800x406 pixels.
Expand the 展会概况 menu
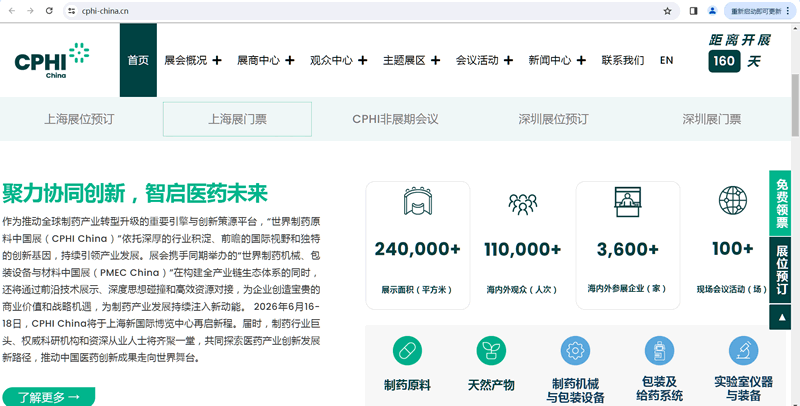193,60
